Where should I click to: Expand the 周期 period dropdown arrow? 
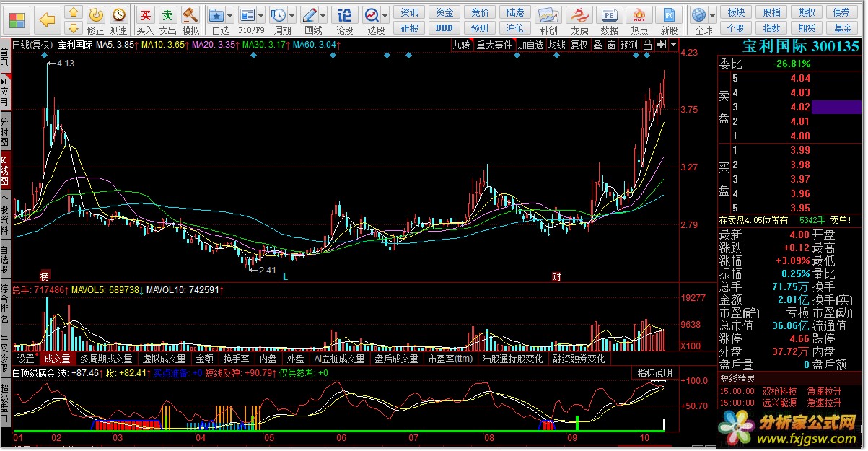[x=292, y=15]
